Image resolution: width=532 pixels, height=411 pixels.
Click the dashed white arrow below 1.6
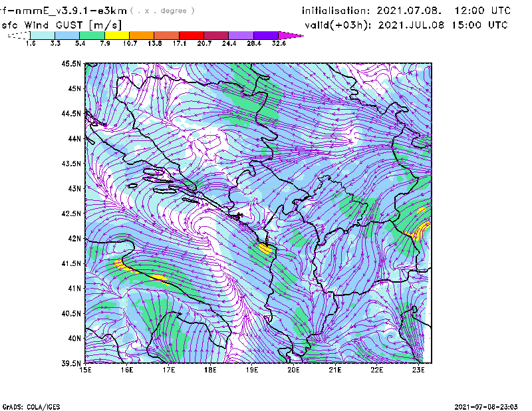19,35
